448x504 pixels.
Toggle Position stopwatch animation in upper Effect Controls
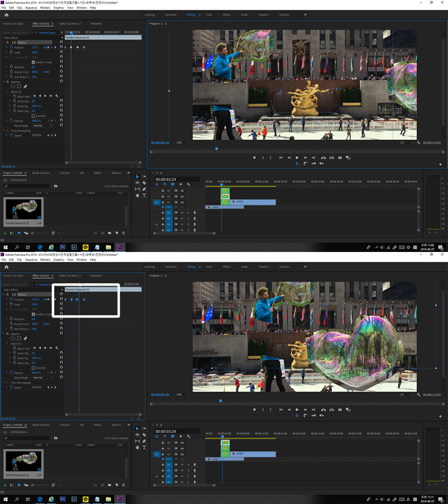[x=11, y=47]
